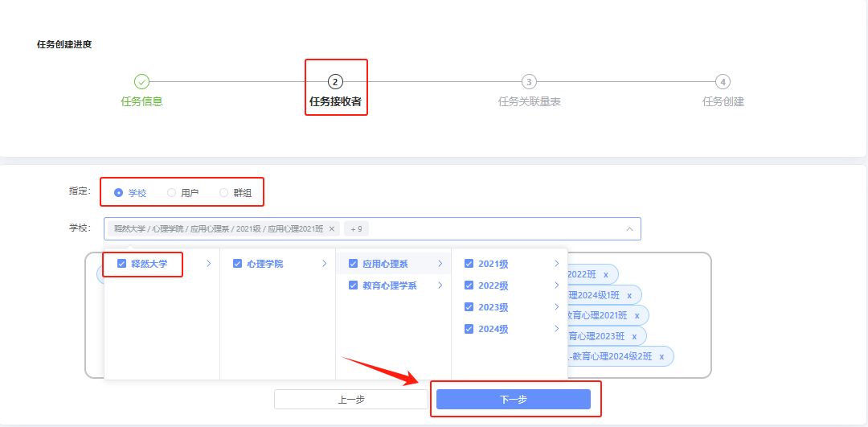Click the +9 collapsed tags indicator

point(356,228)
